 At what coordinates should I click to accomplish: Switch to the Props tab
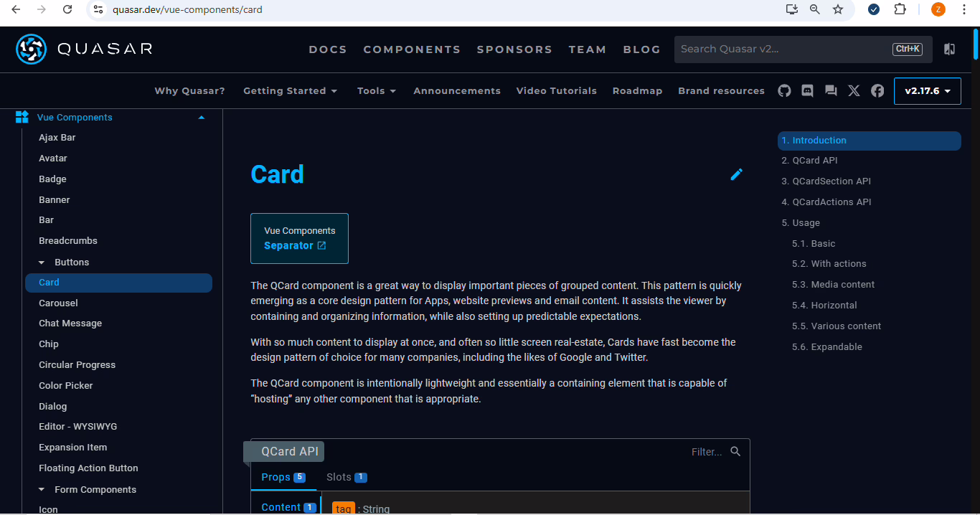pos(283,477)
